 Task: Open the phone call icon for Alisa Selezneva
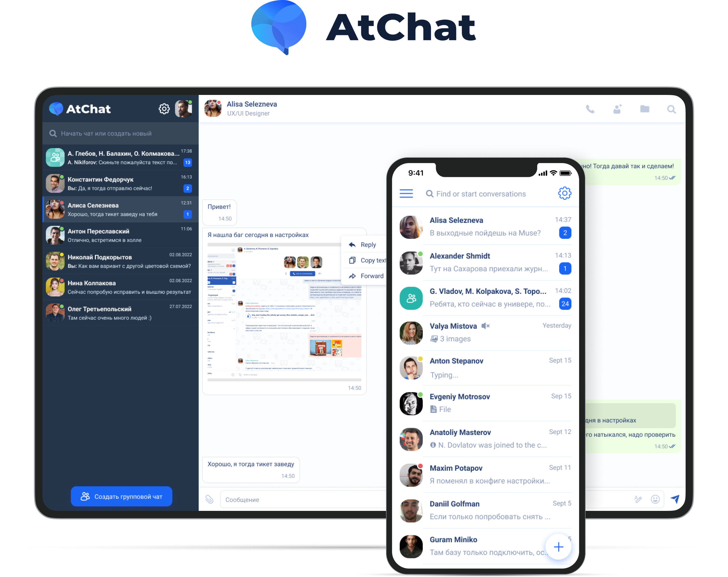coord(591,109)
